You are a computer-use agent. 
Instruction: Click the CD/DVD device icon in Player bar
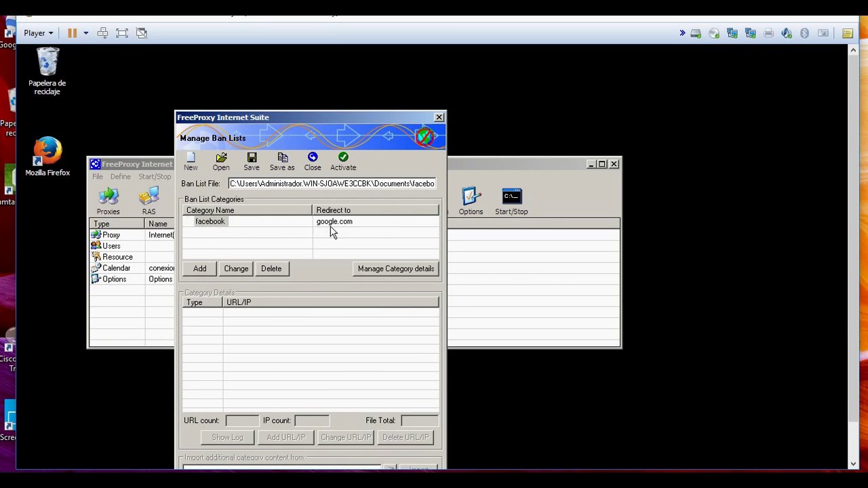point(714,33)
